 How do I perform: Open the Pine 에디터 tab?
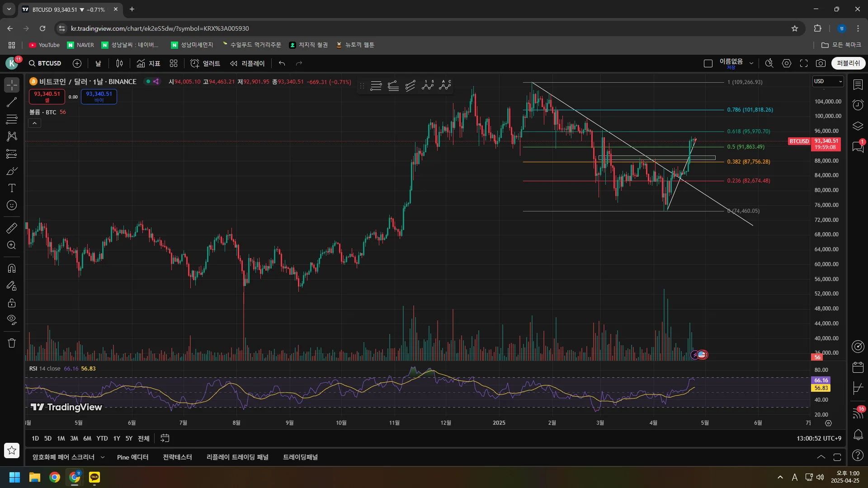[132, 457]
